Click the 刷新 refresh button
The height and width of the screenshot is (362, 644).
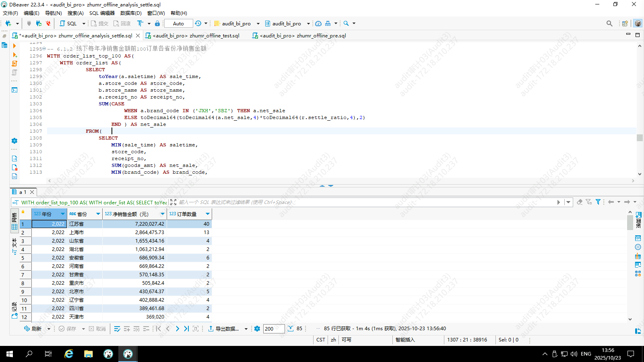[33, 329]
